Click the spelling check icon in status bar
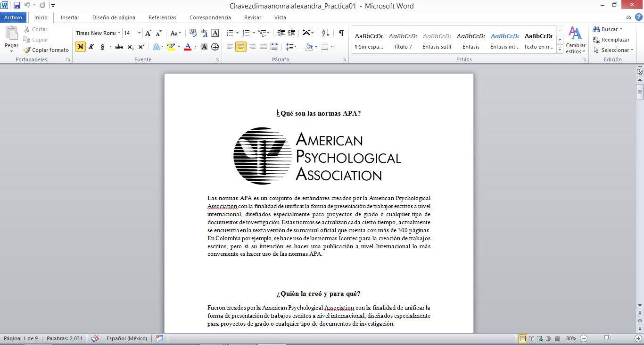 (95, 338)
